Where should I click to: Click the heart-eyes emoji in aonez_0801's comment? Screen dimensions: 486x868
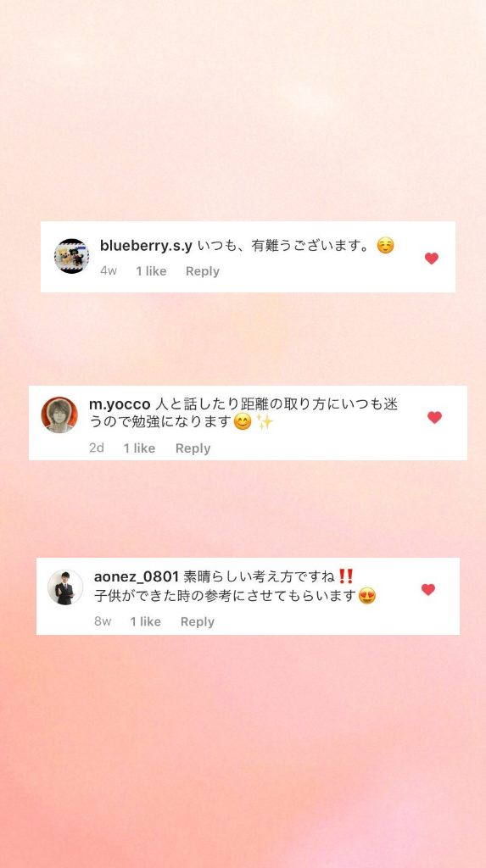tap(367, 596)
